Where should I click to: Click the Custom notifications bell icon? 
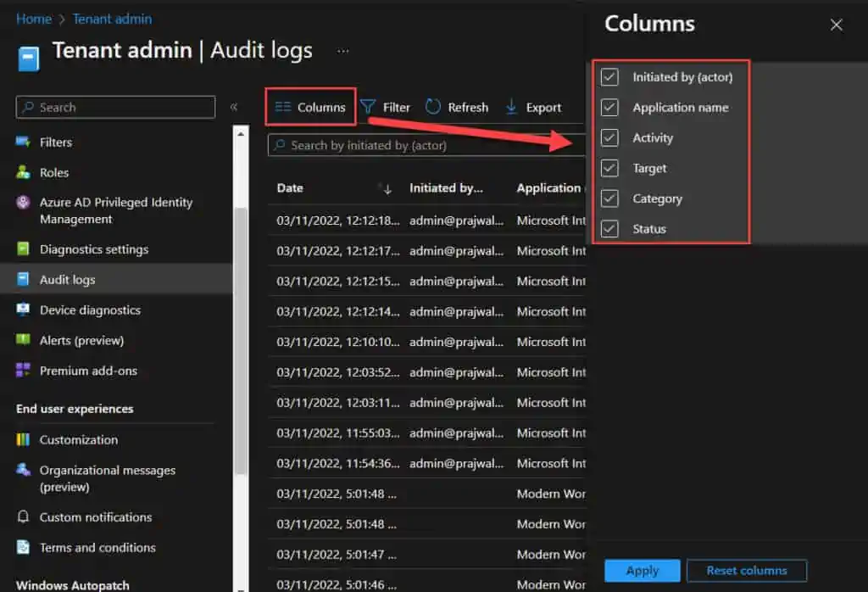(x=23, y=517)
